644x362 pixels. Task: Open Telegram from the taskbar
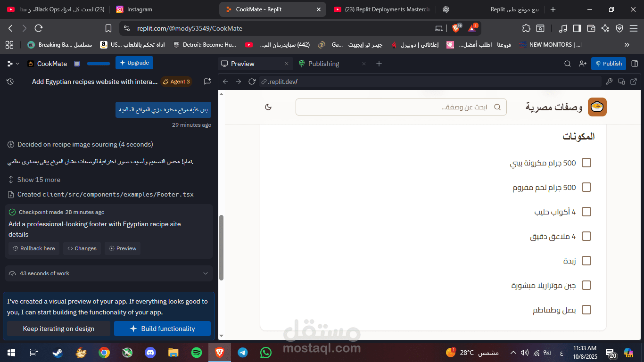coord(242,352)
